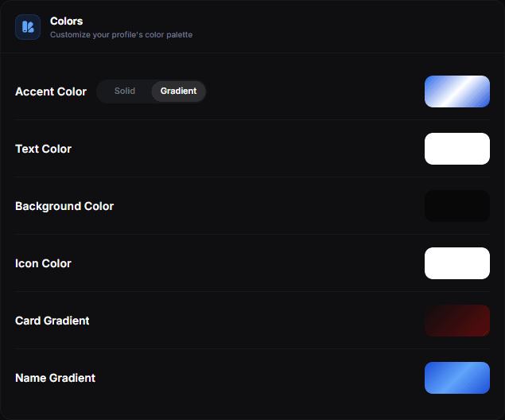Click the Name Gradient label
Viewport: 505px width, 420px height.
pos(55,378)
